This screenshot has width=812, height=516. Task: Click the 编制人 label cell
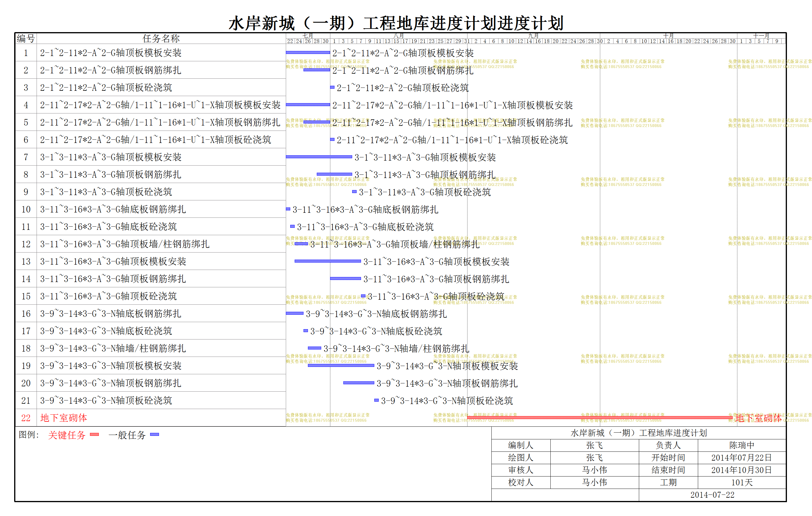(x=521, y=445)
